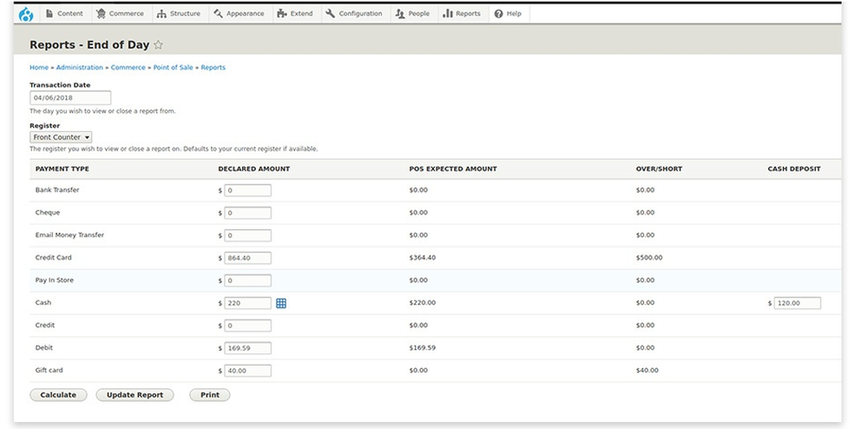The width and height of the screenshot is (868, 429).
Task: Click the Pay In Store row label
Action: (x=54, y=280)
